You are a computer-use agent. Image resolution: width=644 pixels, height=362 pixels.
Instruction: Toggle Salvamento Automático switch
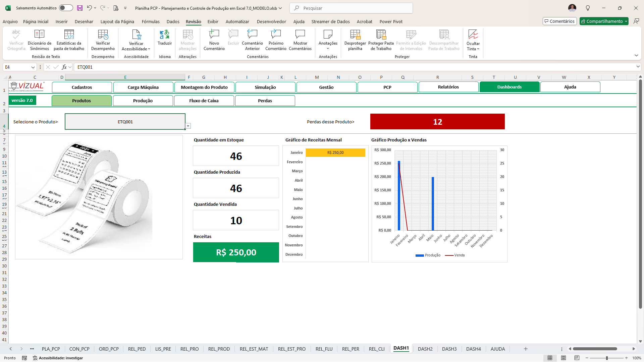tap(66, 8)
